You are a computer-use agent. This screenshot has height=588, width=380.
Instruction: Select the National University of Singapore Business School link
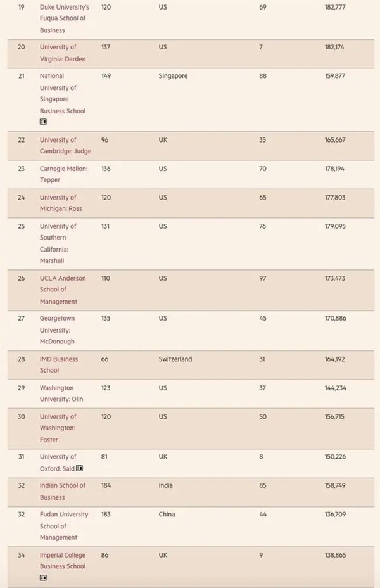(62, 93)
